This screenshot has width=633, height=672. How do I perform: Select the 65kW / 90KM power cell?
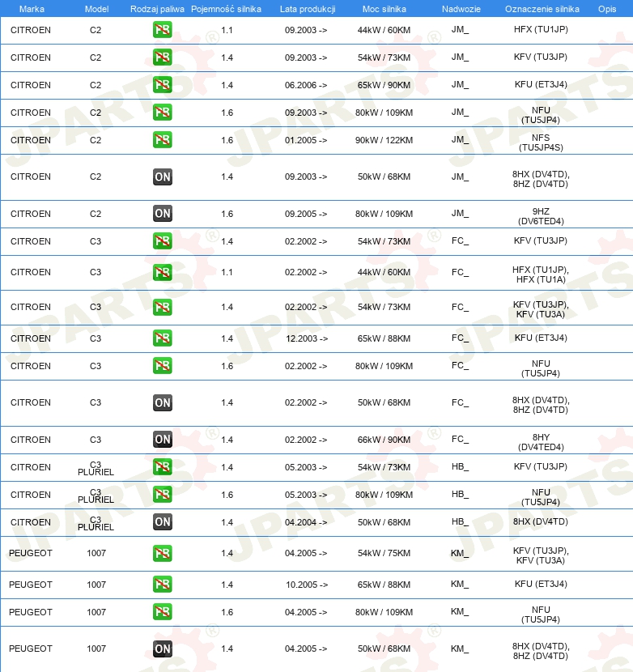click(384, 85)
